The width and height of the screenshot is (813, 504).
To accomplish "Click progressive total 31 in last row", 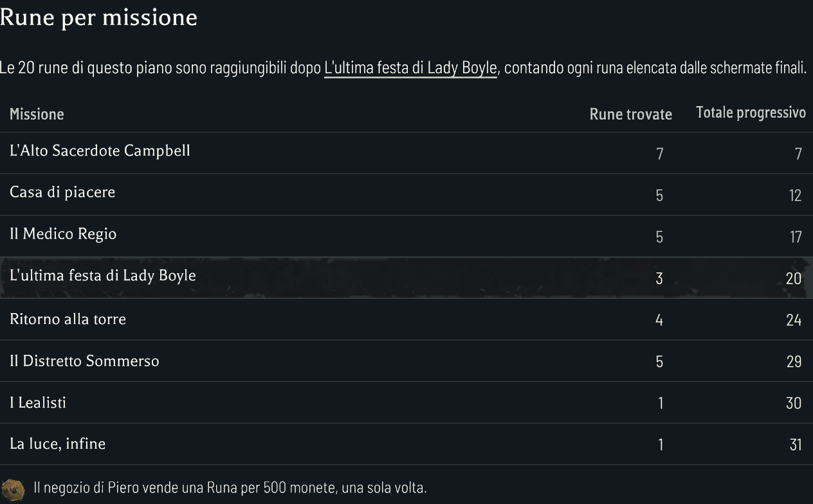I will click(796, 445).
